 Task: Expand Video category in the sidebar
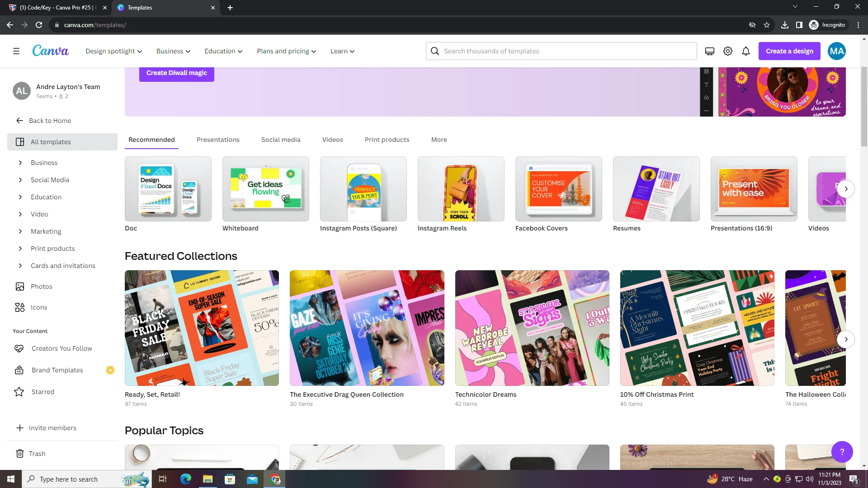pos(20,214)
